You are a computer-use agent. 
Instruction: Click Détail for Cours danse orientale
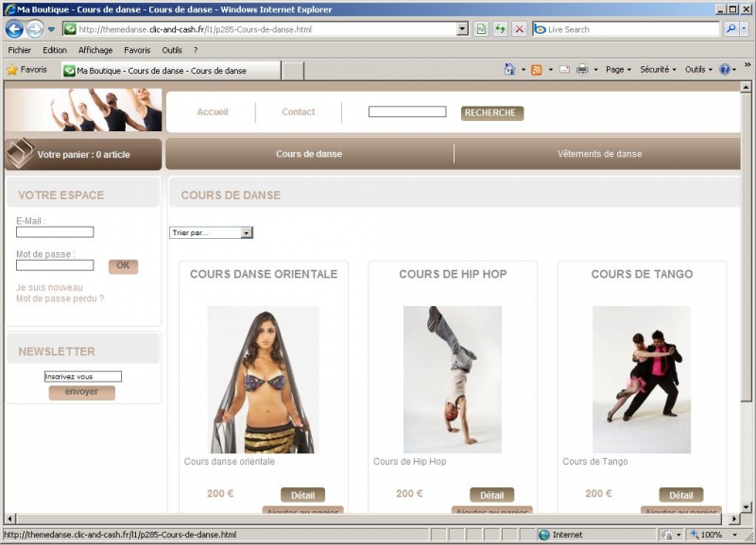[x=302, y=495]
